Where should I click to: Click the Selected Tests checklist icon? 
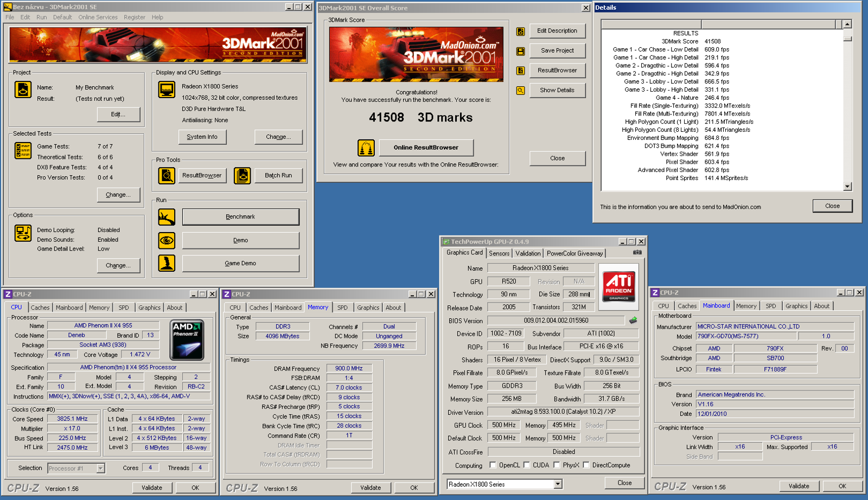click(23, 151)
